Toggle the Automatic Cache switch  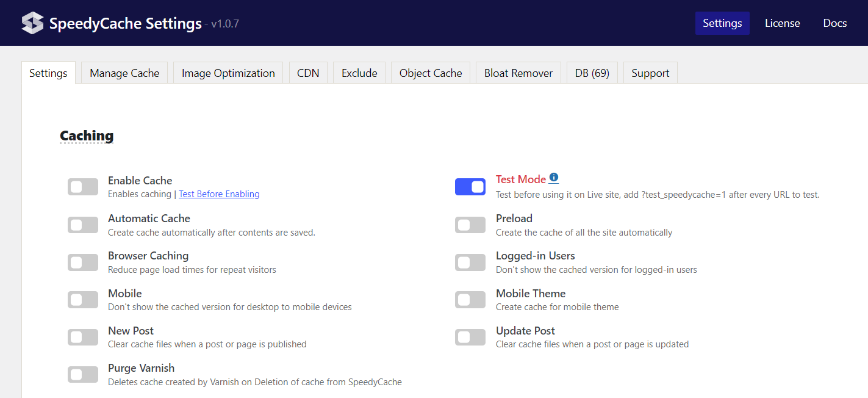click(83, 225)
